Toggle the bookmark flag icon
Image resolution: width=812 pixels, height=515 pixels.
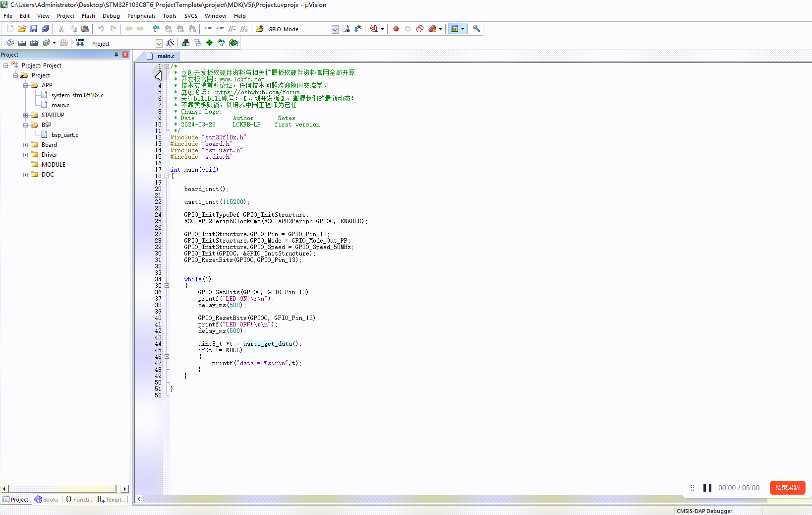pyautogui.click(x=156, y=29)
